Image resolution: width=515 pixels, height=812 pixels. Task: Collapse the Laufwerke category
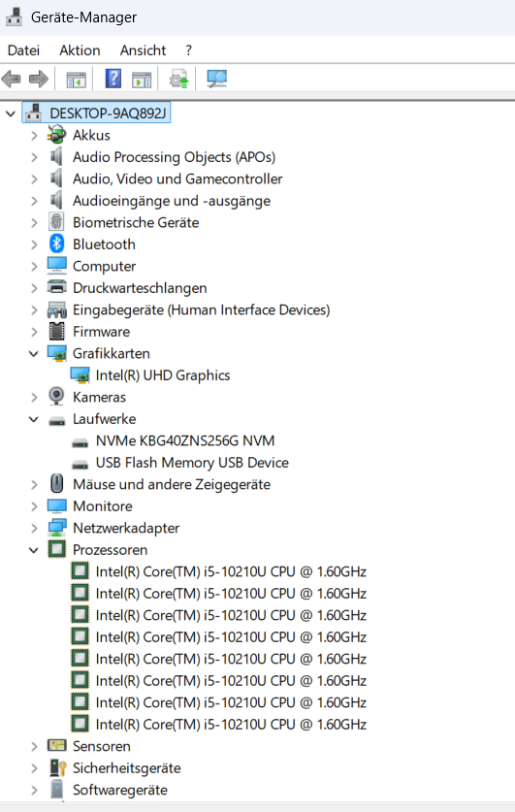(34, 418)
